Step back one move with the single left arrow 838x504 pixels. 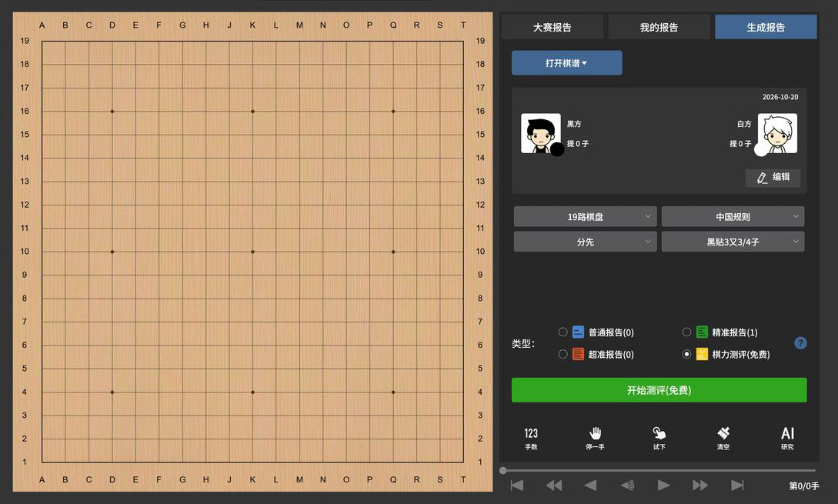coord(590,486)
